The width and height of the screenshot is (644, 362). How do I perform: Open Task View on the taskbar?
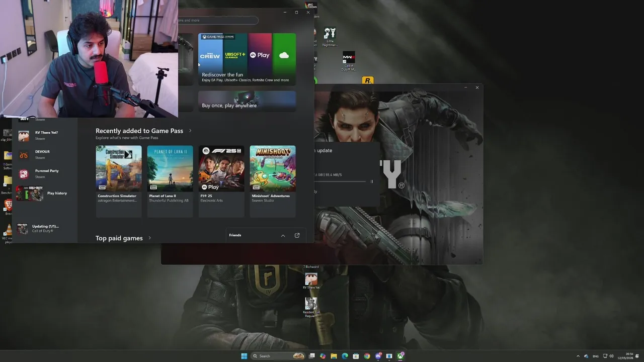click(312, 356)
